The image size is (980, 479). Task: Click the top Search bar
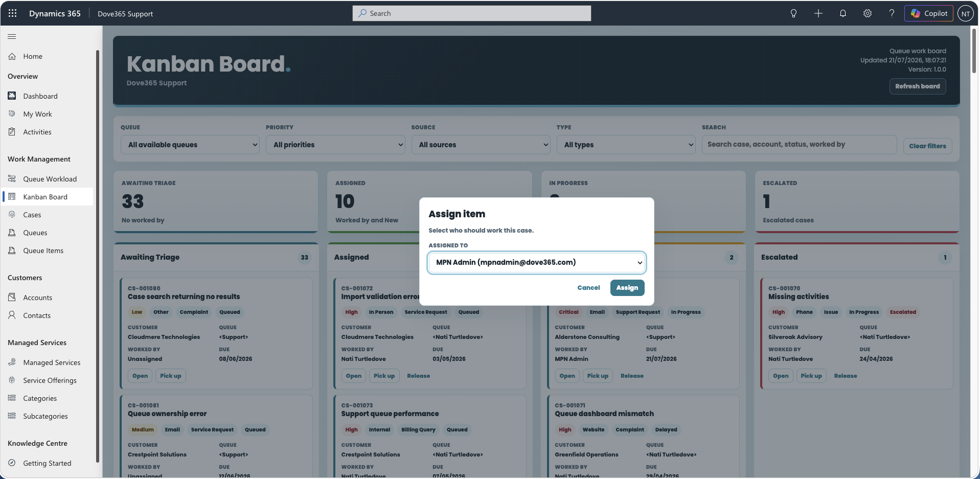pos(471,13)
